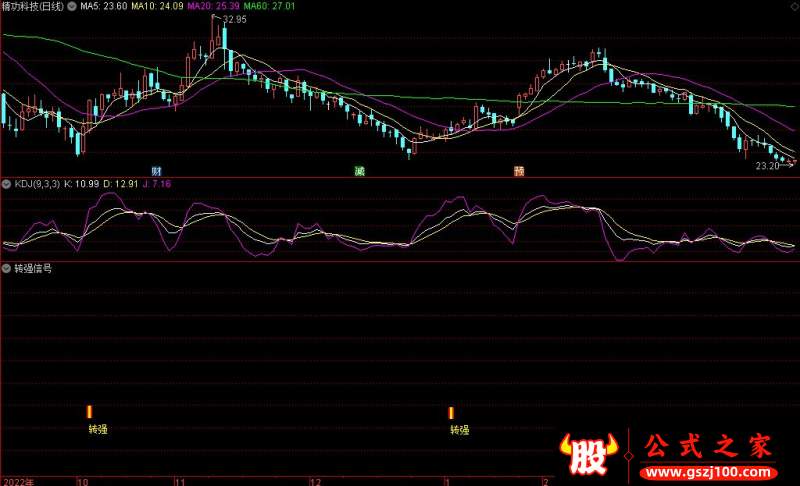This screenshot has height=486, width=800.
Task: Click the 2022年 label on time axis
Action: click(x=18, y=481)
